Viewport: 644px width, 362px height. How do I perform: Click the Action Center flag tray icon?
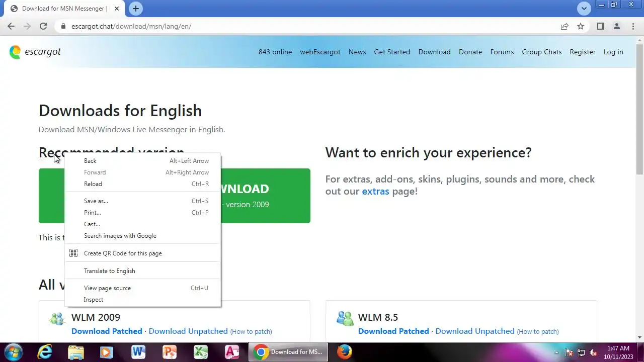(569, 352)
